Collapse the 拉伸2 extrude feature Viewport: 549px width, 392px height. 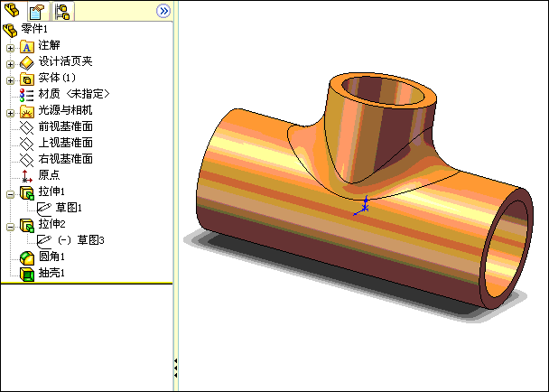(10, 227)
